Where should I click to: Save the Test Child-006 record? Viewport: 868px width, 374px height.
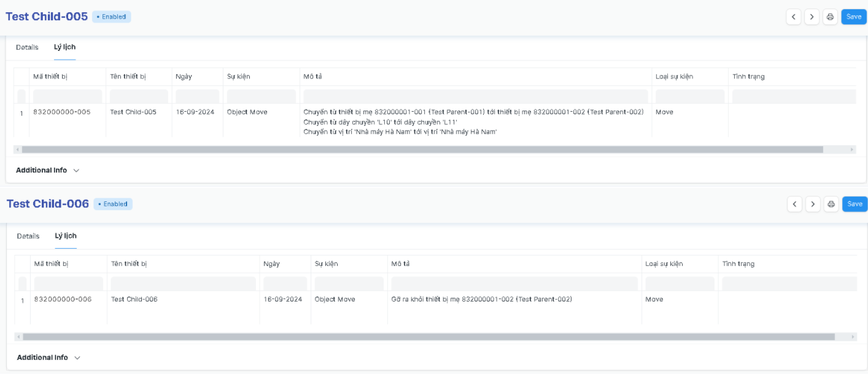[x=854, y=205]
